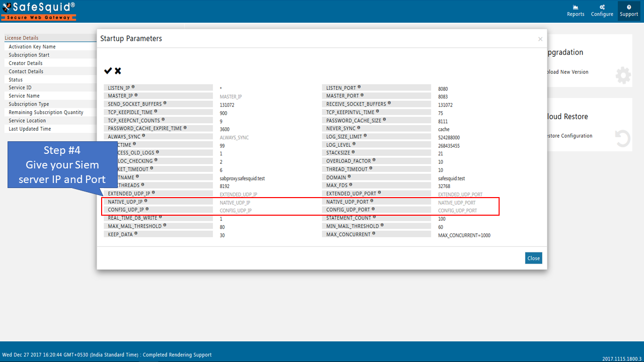This screenshot has height=362, width=644.
Task: Open the Reports section
Action: pos(576,11)
